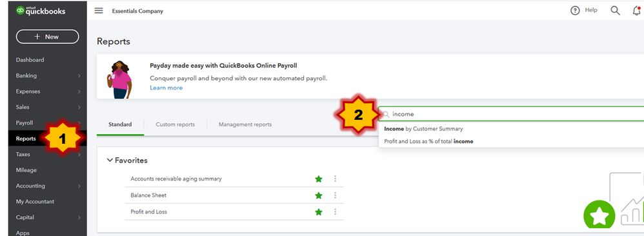Open the notifications bell

637,11
